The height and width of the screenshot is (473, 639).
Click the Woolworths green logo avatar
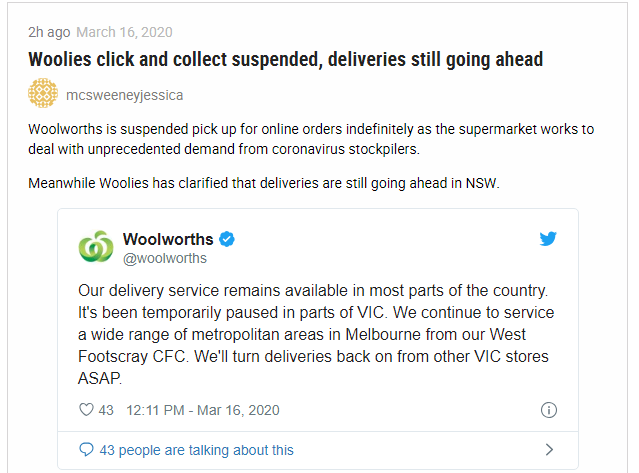[x=96, y=246]
